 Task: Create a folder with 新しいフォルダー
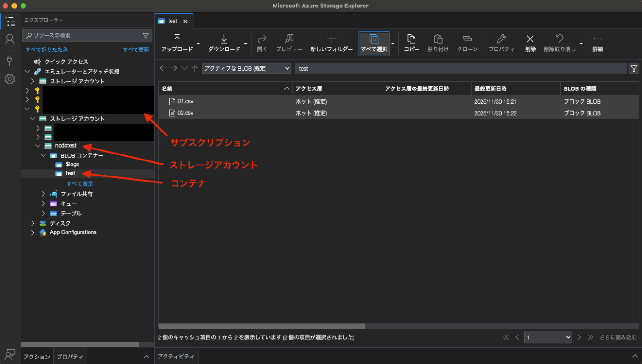pos(332,44)
